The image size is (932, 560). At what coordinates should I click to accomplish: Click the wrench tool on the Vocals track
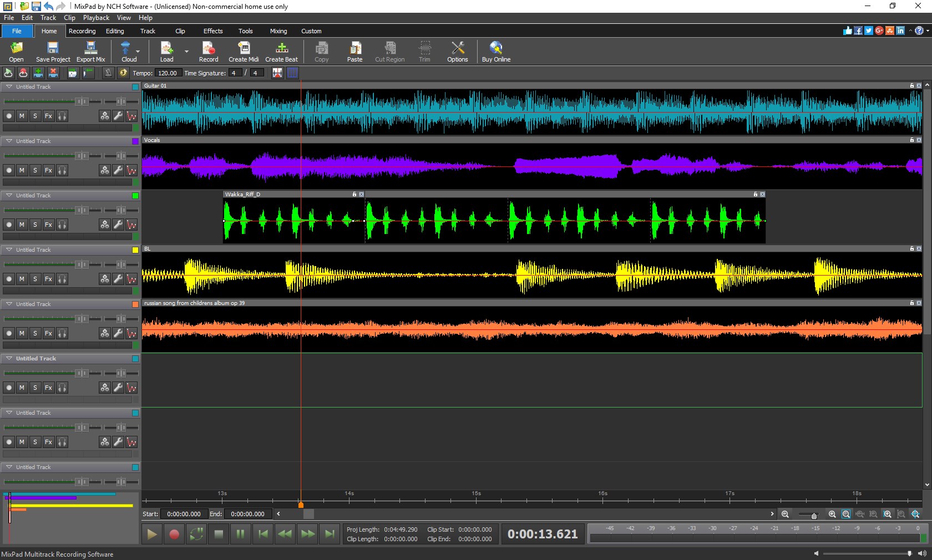click(118, 171)
